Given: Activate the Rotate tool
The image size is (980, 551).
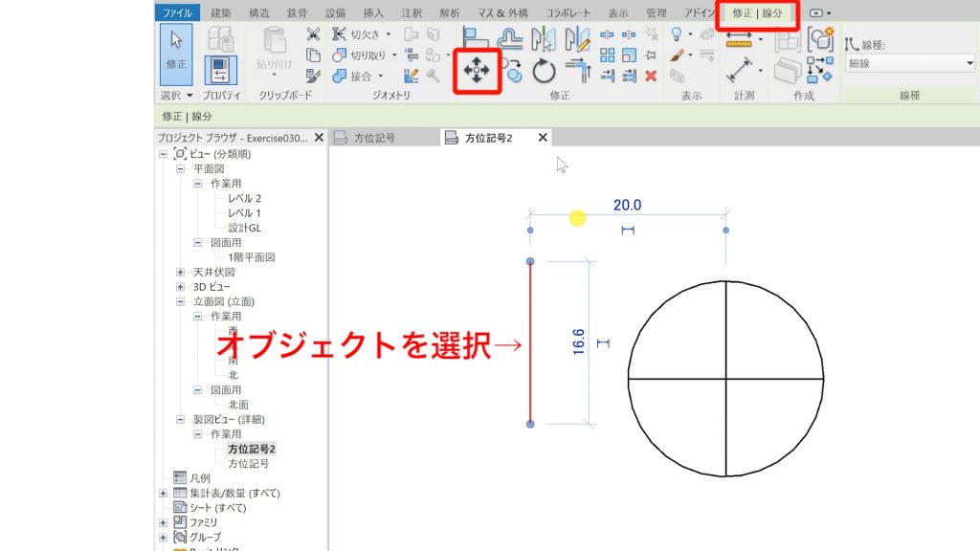Looking at the screenshot, I should tap(546, 69).
